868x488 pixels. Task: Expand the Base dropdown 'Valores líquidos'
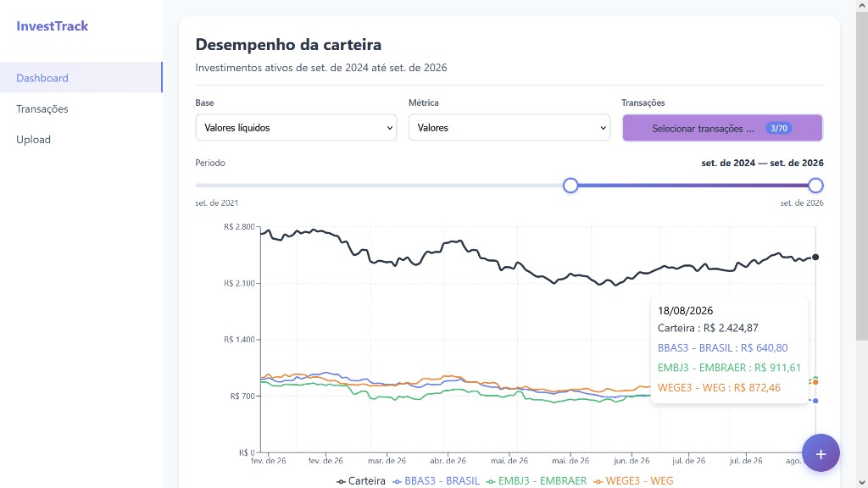point(296,128)
